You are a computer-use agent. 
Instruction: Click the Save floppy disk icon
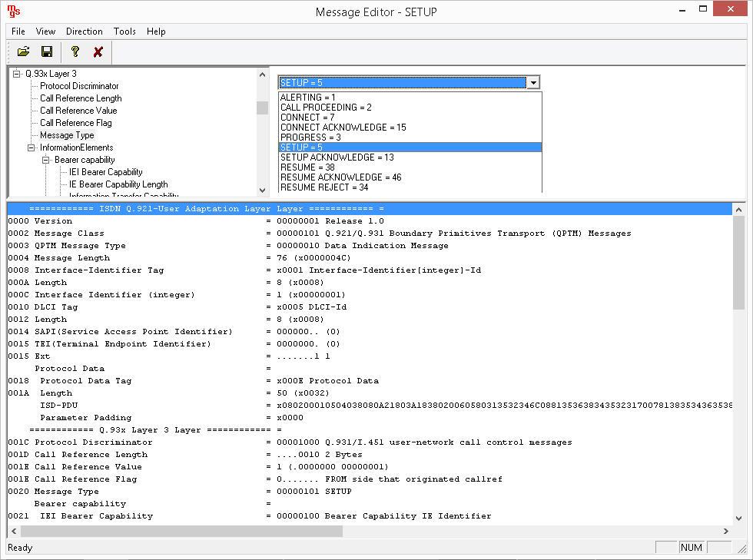47,51
